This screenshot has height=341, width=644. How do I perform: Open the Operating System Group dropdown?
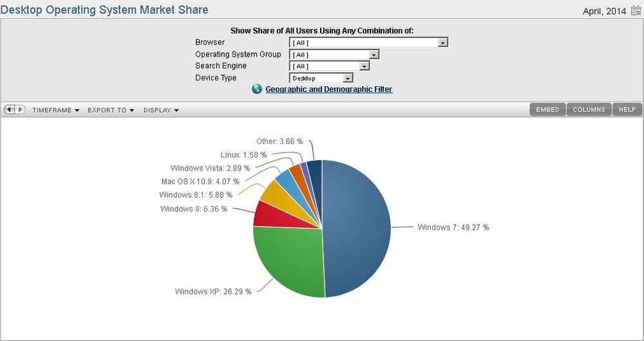(334, 54)
